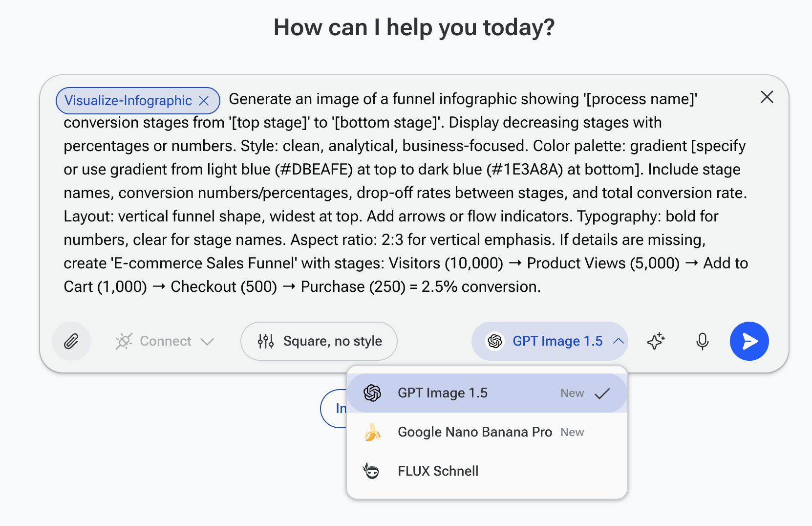Click the banana icon next to Google Nano
Viewport: 812px width, 526px height.
click(372, 432)
